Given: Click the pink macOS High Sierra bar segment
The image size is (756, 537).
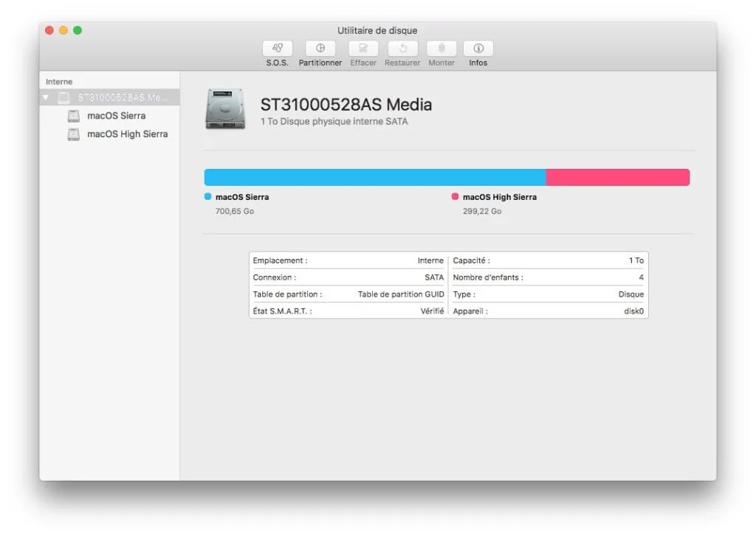Looking at the screenshot, I should point(618,177).
